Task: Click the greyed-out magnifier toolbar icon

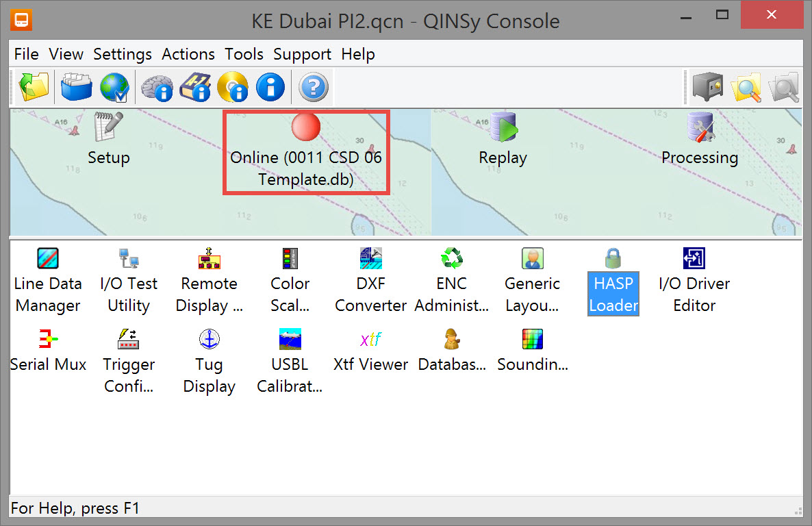Action: click(784, 86)
